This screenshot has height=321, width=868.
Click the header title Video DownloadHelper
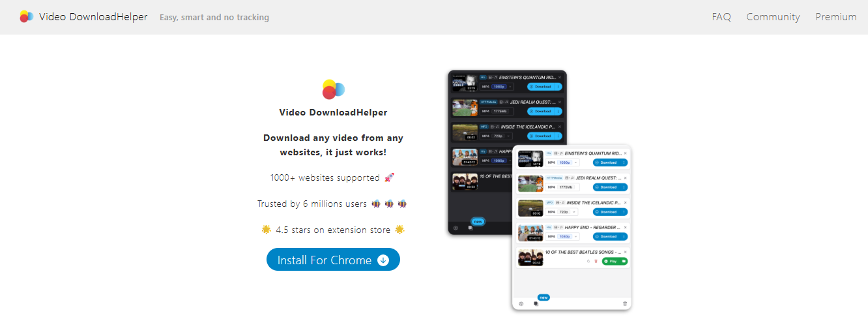(x=93, y=17)
